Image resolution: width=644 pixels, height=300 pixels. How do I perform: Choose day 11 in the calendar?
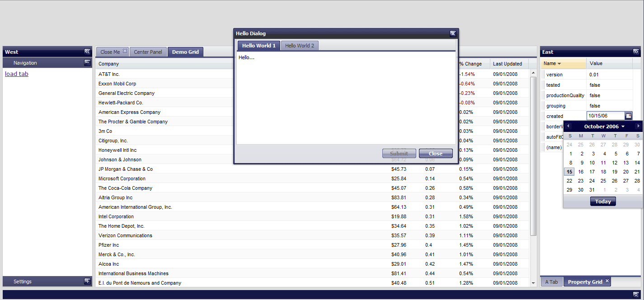[x=603, y=163]
